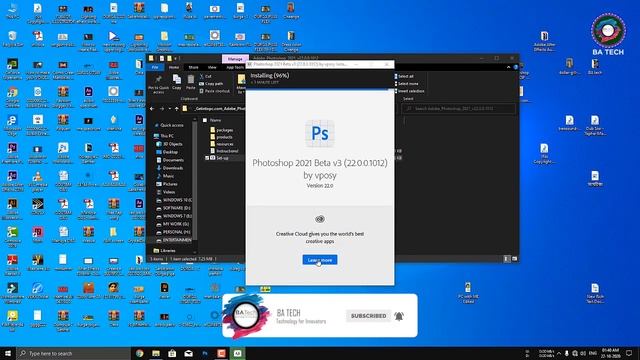Open the Manage contextual tab in File Explorer
The width and height of the screenshot is (640, 360).
235,59
